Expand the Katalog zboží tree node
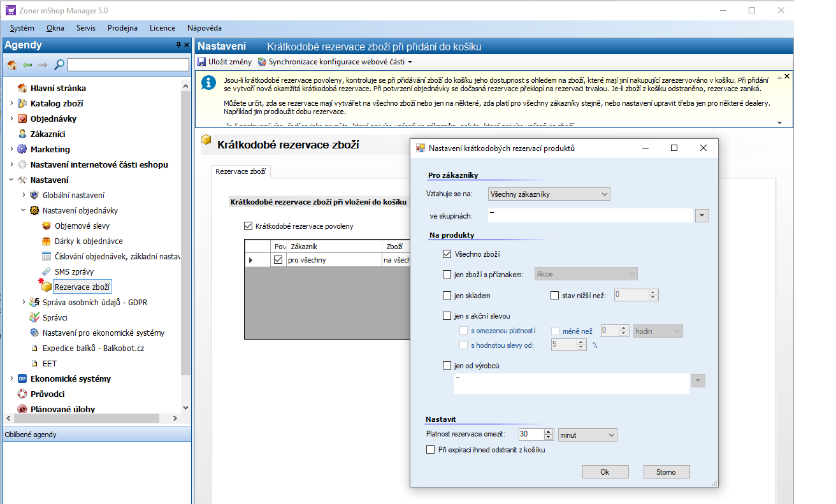Viewport: 836px width, 504px height. [x=11, y=103]
